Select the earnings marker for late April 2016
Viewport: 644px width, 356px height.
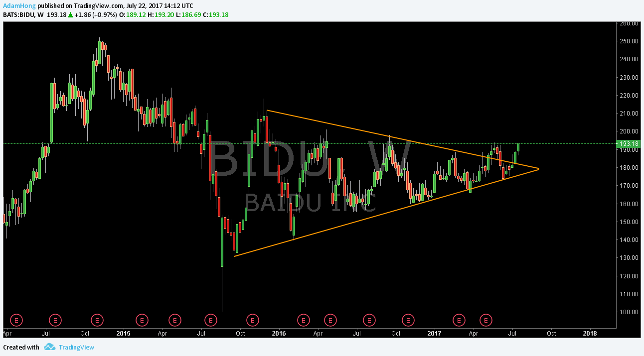tap(329, 319)
